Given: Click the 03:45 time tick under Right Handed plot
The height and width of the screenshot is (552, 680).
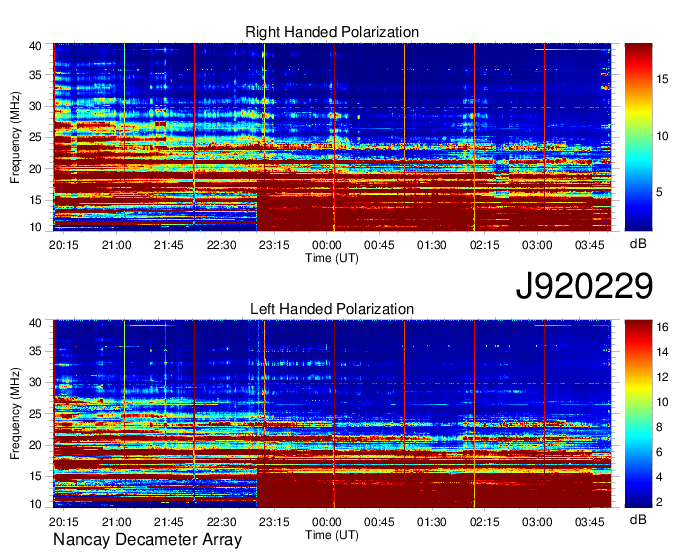Looking at the screenshot, I should [x=589, y=245].
